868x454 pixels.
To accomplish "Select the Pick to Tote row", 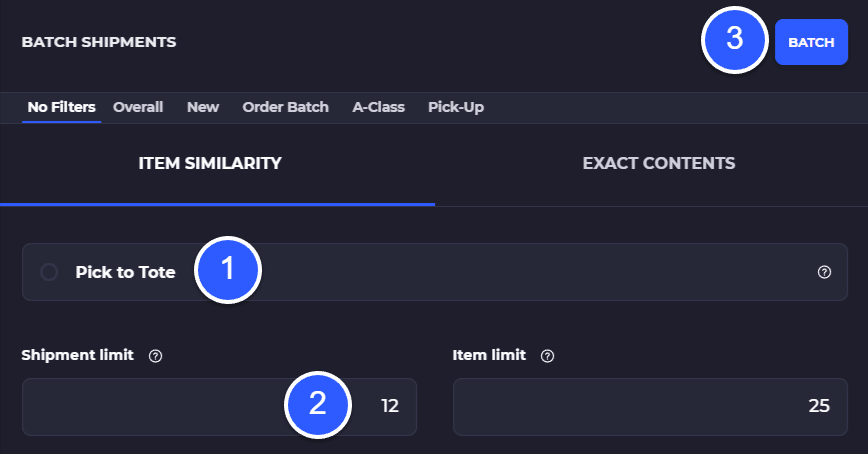I will pyautogui.click(x=435, y=272).
